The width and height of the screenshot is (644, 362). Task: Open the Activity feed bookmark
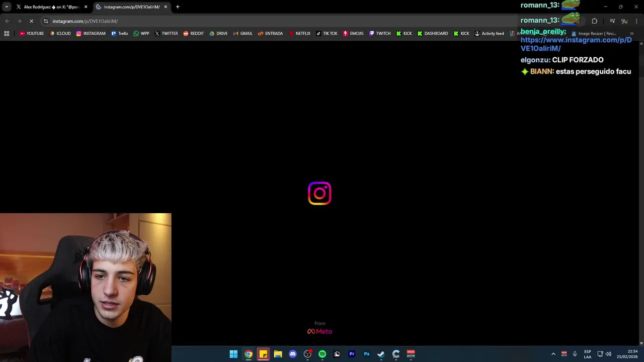489,33
